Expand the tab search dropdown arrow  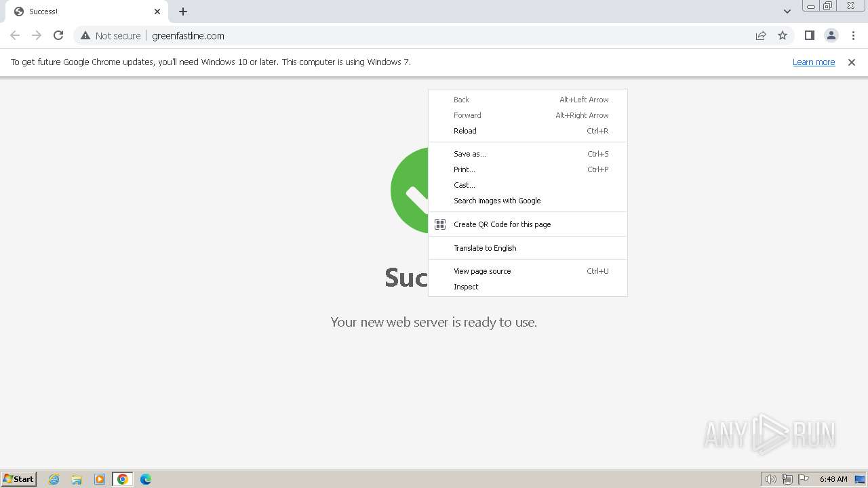(787, 12)
